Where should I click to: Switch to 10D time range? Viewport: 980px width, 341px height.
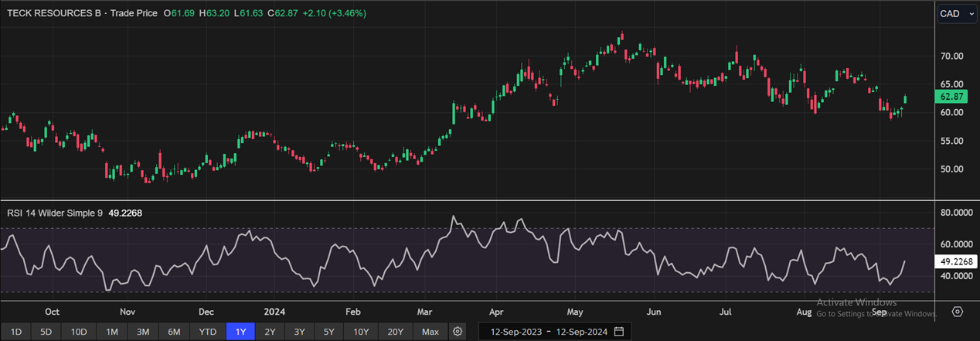(79, 332)
